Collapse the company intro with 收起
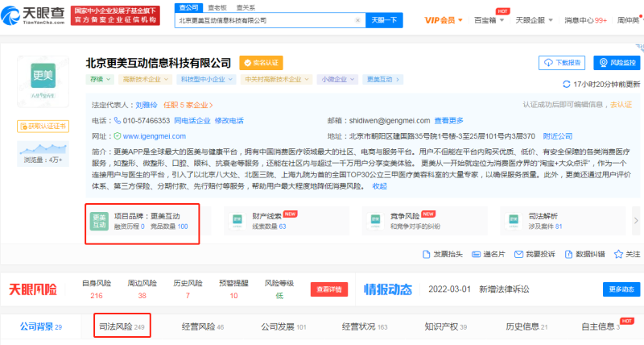Image resolution: width=644 pixels, height=345 pixels. pyautogui.click(x=379, y=186)
